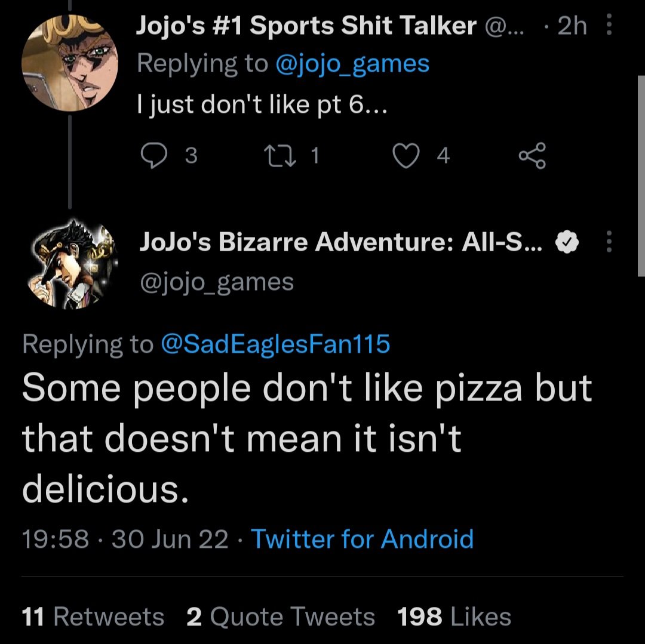Image resolution: width=645 pixels, height=644 pixels.
Task: Follow the @jojo_games mention in the reply
Action: (352, 64)
